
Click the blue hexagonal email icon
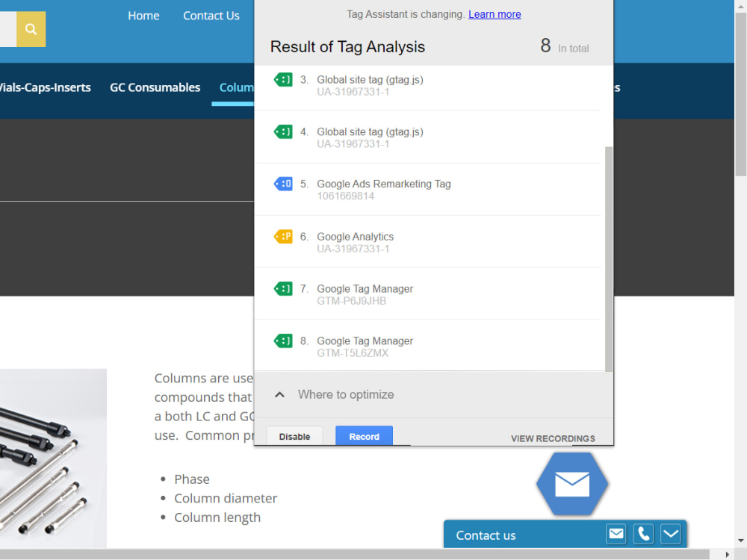(x=572, y=484)
